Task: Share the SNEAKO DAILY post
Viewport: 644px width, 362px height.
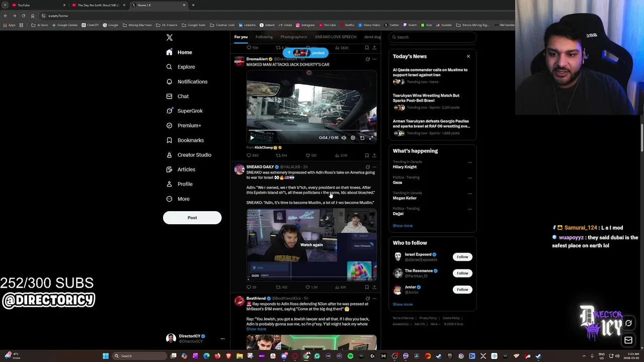Action: coord(374,287)
